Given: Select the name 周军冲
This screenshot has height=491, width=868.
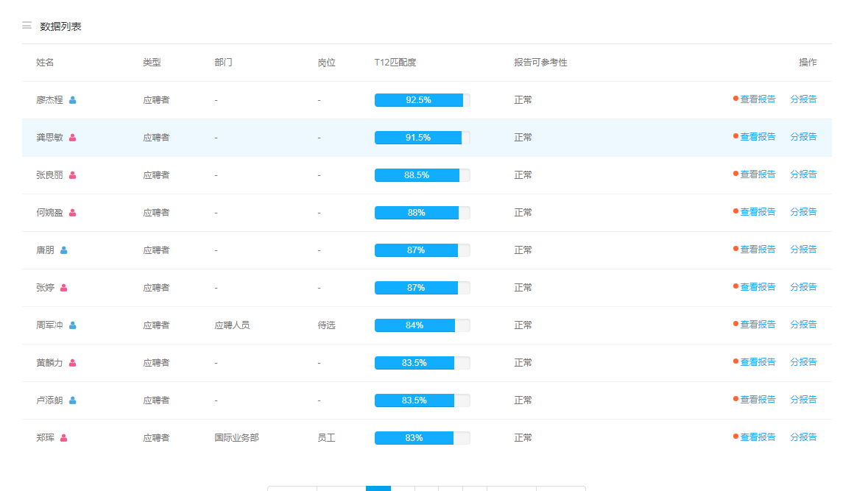Looking at the screenshot, I should pos(50,325).
